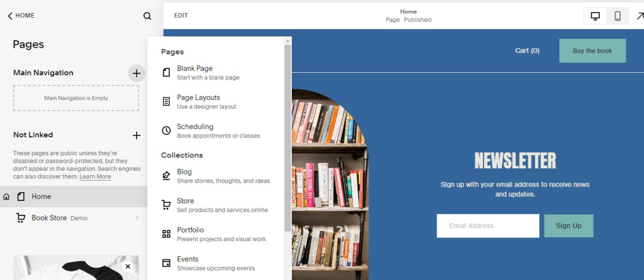This screenshot has width=644, height=280.
Task: Click the Email Address field
Action: (488, 226)
